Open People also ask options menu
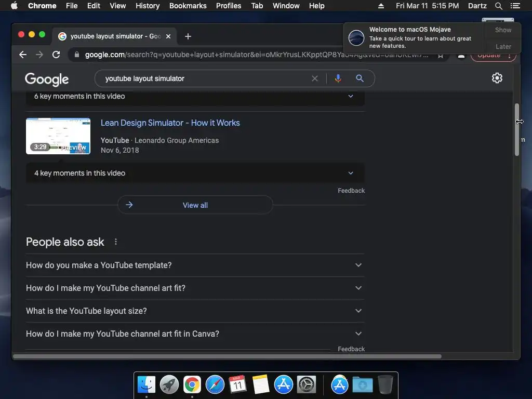This screenshot has height=399, width=532. pyautogui.click(x=116, y=242)
